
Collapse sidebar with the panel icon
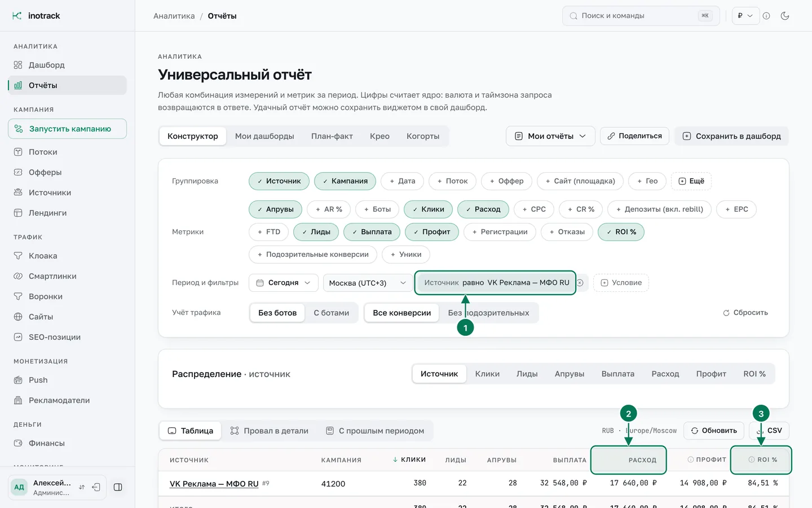[x=118, y=487]
